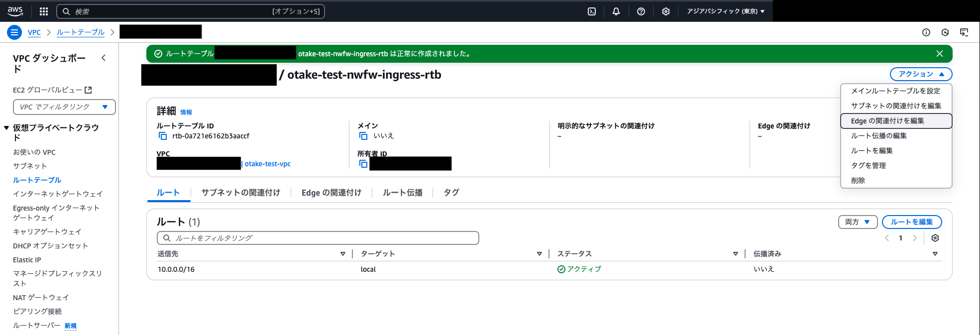The width and height of the screenshot is (980, 335).
Task: Open NAT ゲートウェイ in sidebar
Action: tap(41, 298)
